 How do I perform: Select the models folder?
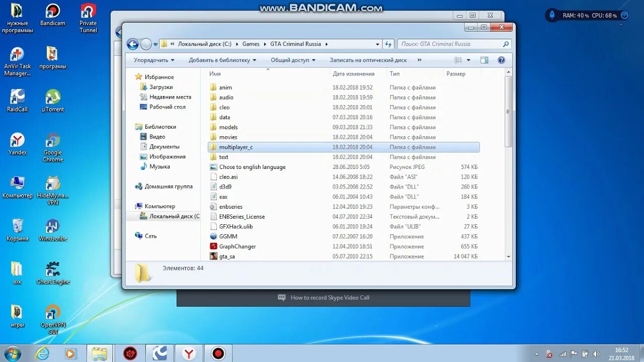pos(344,127)
